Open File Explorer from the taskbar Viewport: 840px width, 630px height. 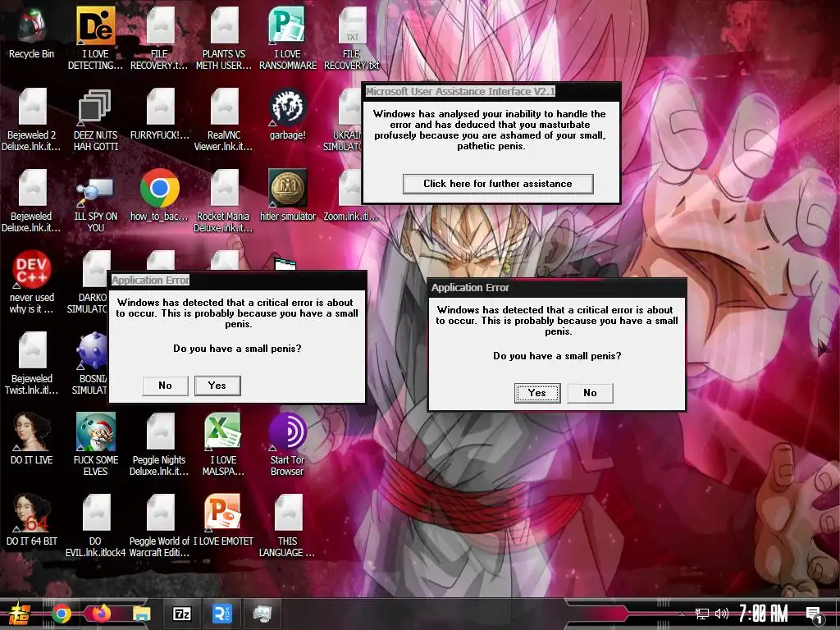point(141,614)
